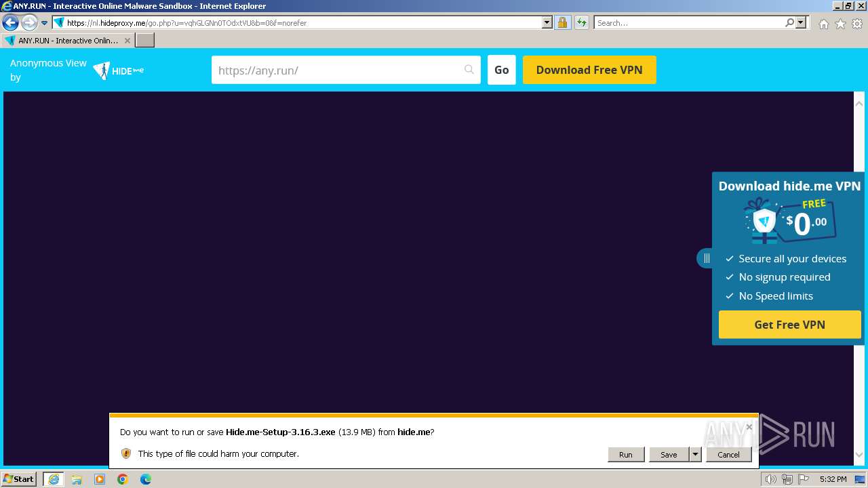Screen dimensions: 868x488
Task: Click the Go button
Action: pyautogui.click(x=502, y=70)
